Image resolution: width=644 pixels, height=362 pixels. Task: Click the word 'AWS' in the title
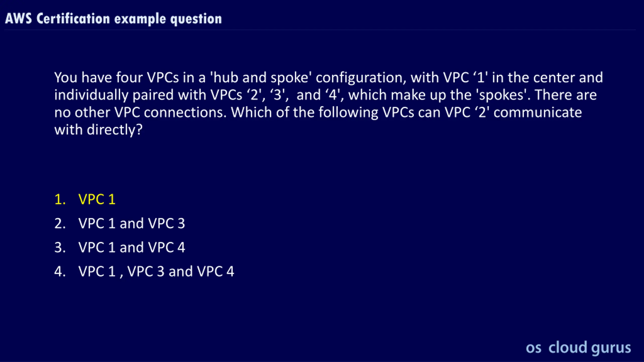[18, 19]
